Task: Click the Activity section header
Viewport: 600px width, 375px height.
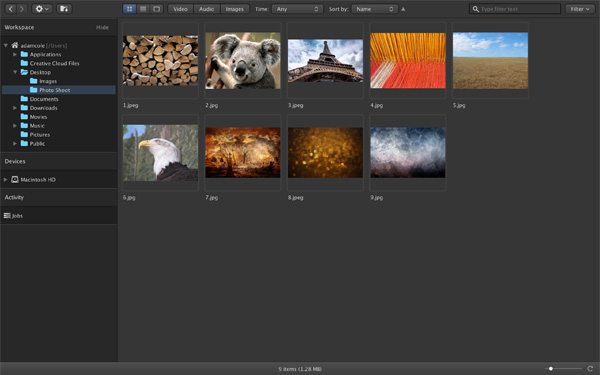Action: [x=14, y=197]
